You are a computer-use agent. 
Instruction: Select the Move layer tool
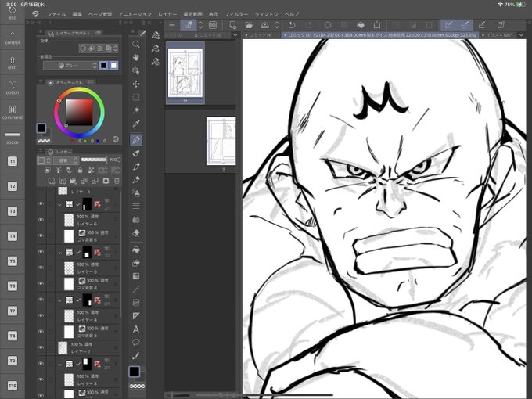pyautogui.click(x=135, y=84)
